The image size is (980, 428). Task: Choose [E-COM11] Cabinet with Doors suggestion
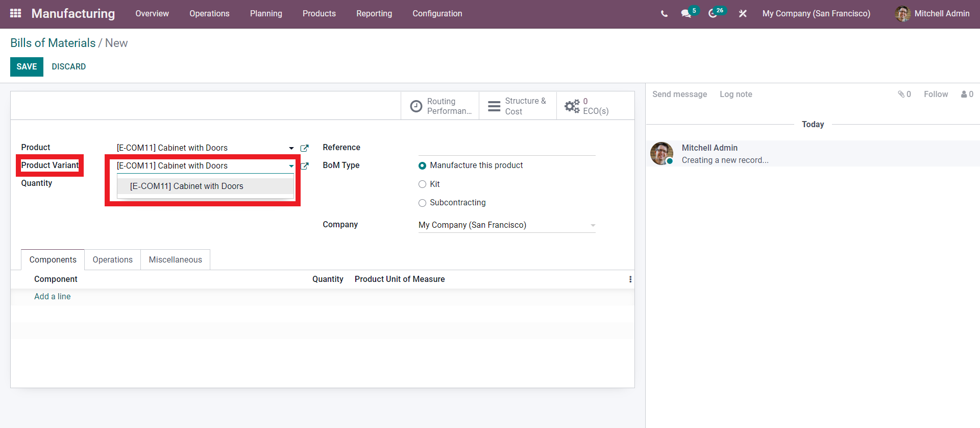click(205, 186)
